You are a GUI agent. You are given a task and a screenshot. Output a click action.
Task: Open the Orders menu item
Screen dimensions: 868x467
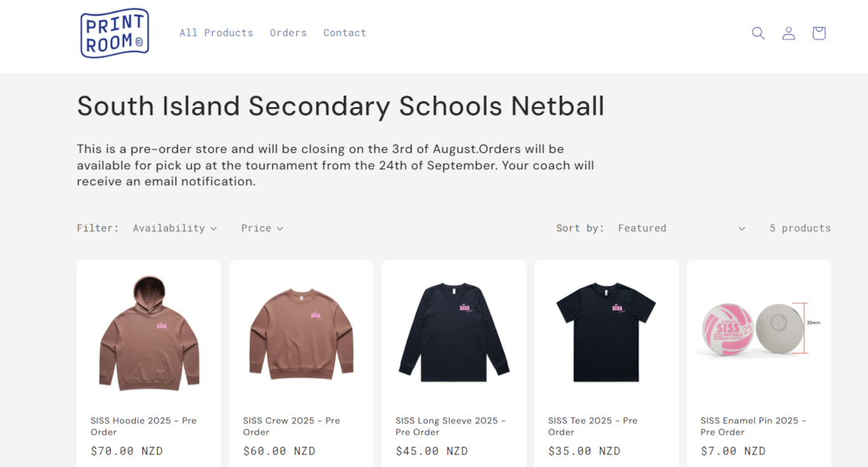[x=288, y=32]
